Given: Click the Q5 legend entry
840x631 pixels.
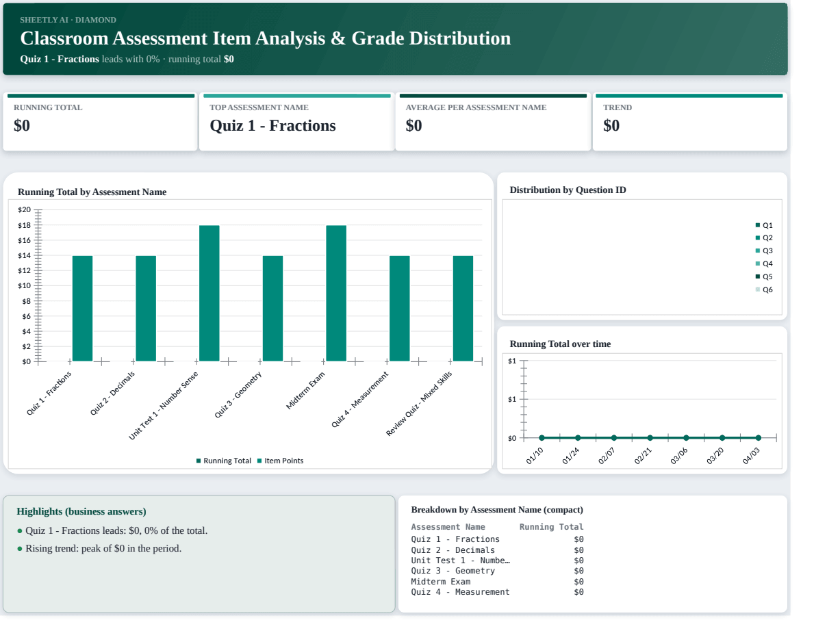Looking at the screenshot, I should [x=764, y=276].
